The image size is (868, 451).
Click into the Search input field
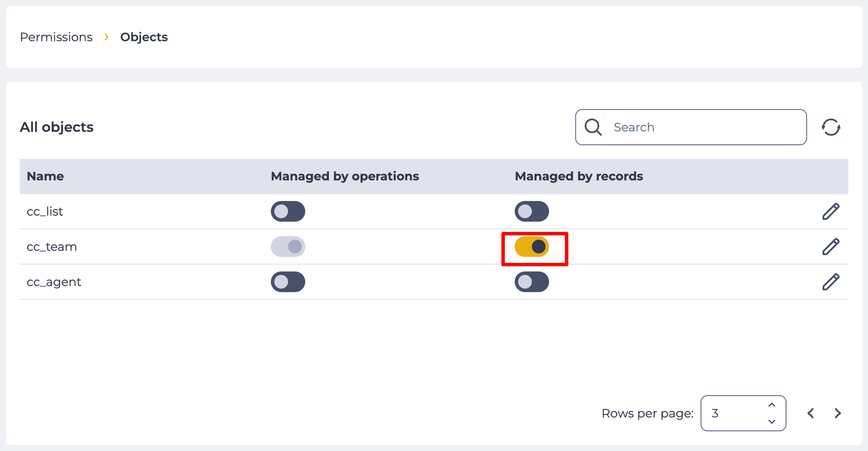pos(691,127)
